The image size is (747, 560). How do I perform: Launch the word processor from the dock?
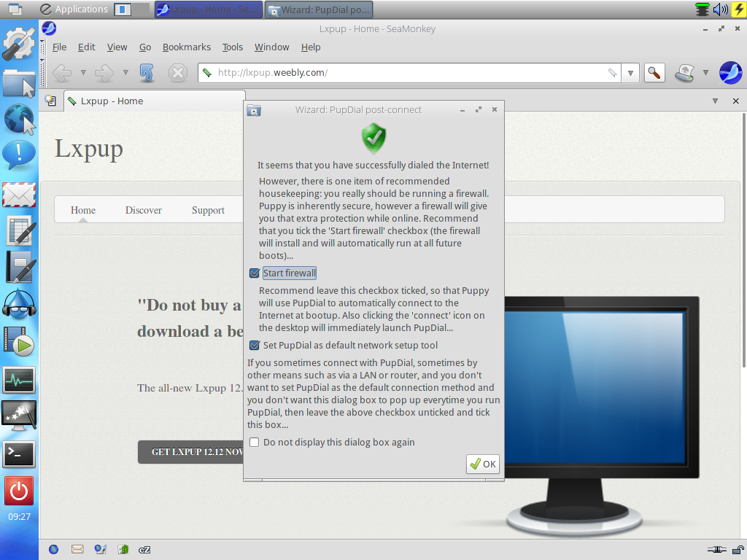tap(19, 267)
